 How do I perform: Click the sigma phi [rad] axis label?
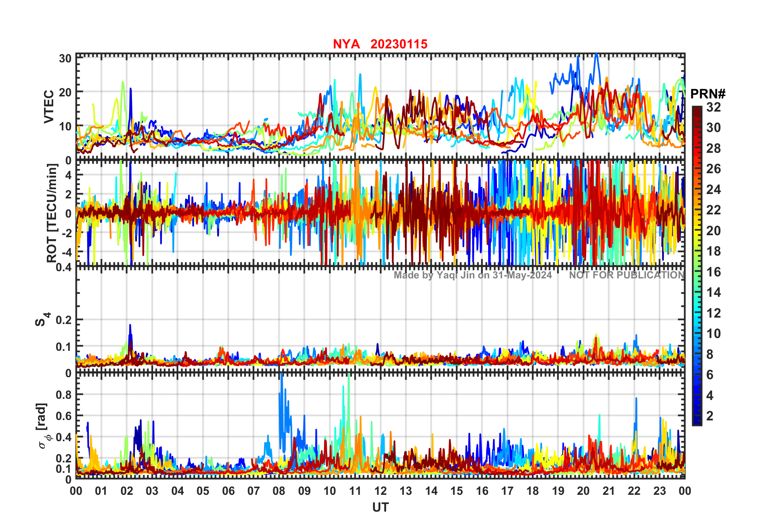click(x=43, y=426)
